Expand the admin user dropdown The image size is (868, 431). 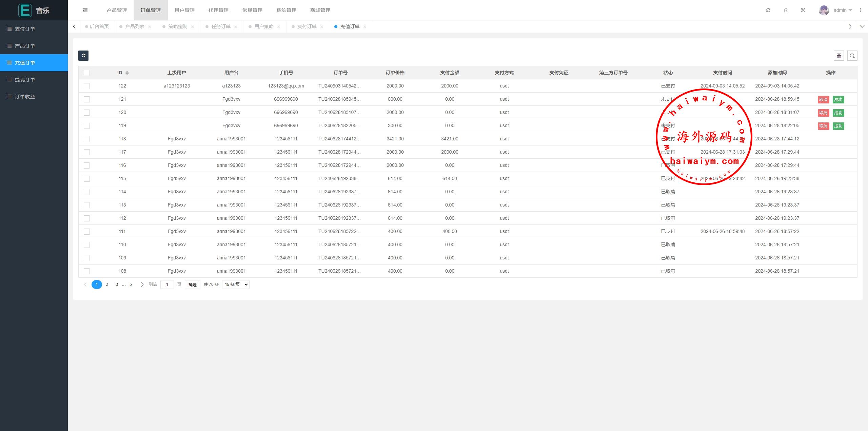coord(842,10)
